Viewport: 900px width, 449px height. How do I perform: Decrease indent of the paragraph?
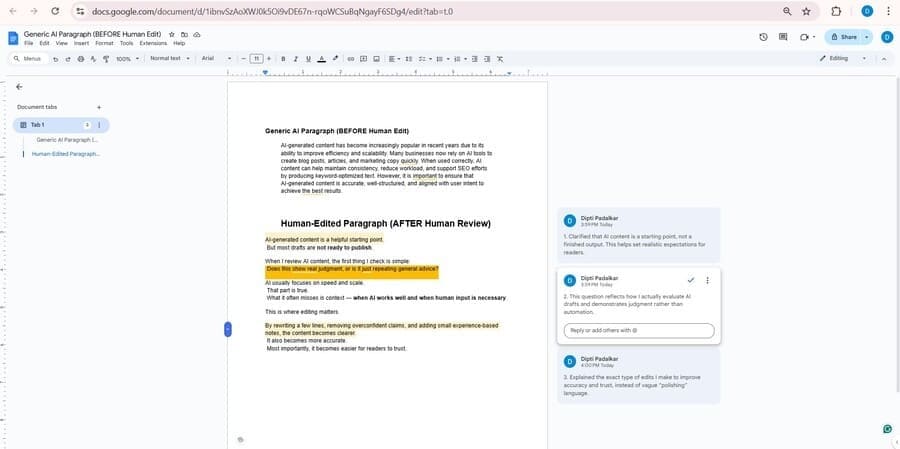click(x=475, y=59)
